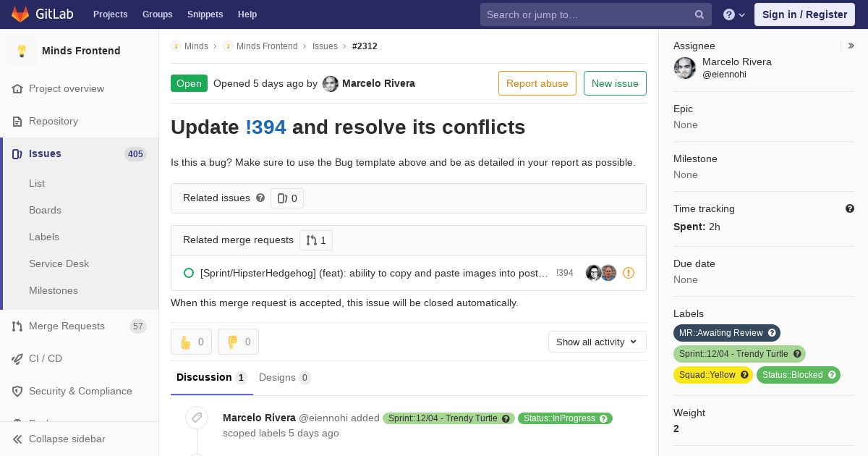868x456 pixels.
Task: Click MR::Awaiting Review label
Action: [x=727, y=333]
